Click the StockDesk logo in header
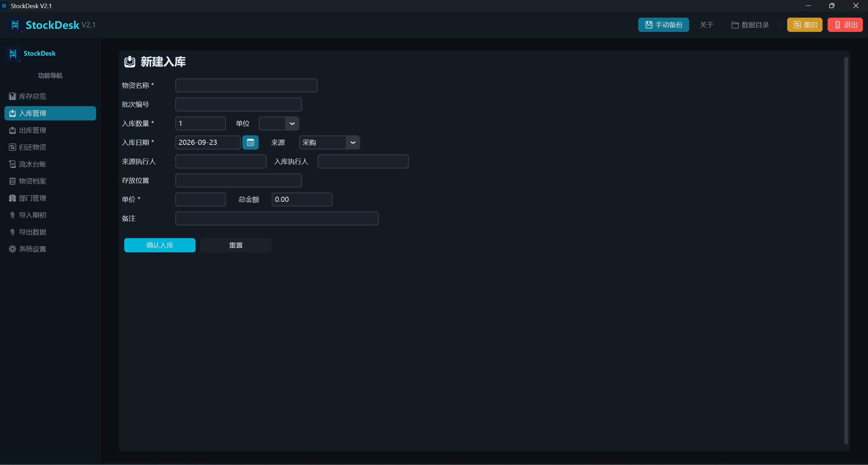This screenshot has width=868, height=465. [x=15, y=25]
